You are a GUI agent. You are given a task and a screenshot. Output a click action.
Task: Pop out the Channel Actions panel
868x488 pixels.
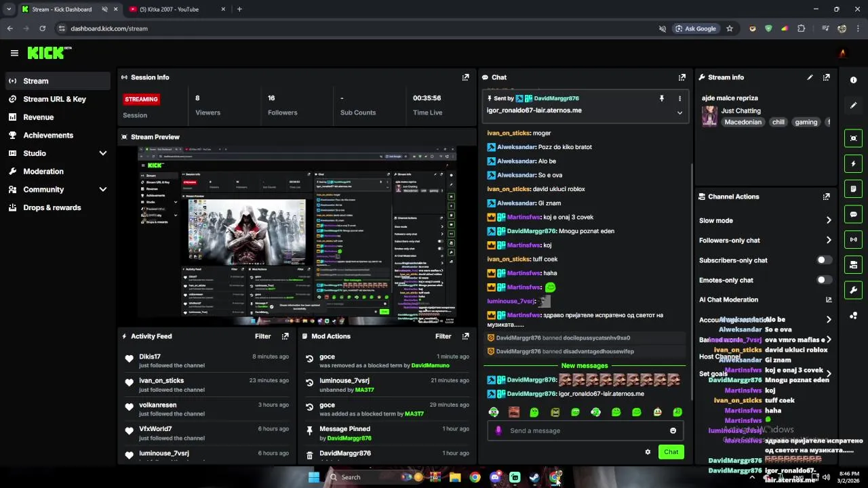coord(826,197)
